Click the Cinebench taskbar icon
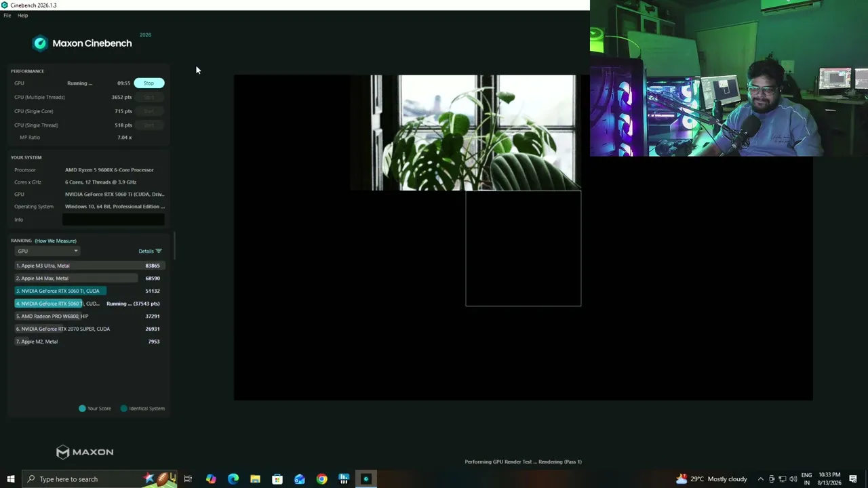The image size is (868, 488). tap(366, 479)
